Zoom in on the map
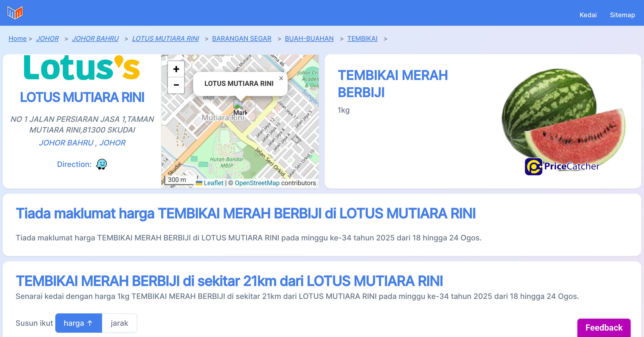The width and height of the screenshot is (644, 337). click(176, 69)
